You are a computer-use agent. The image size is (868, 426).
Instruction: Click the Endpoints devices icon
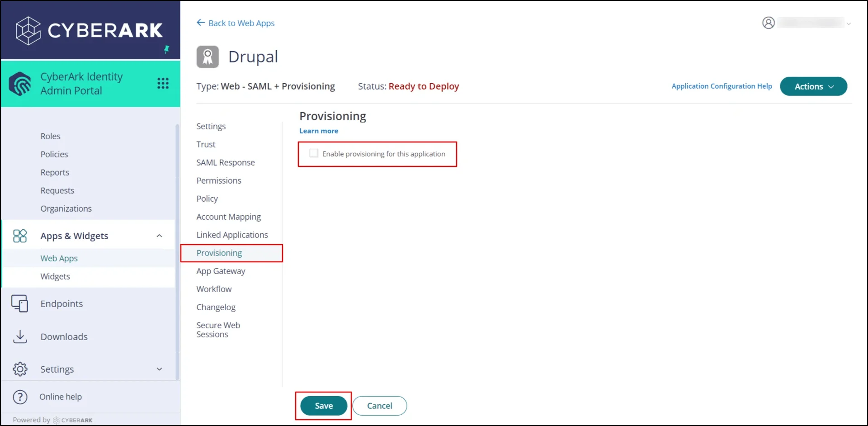[x=20, y=303]
